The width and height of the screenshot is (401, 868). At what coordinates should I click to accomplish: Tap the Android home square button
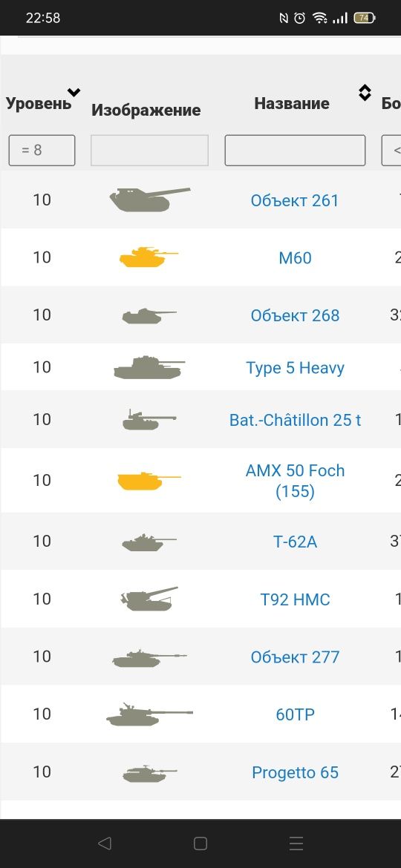click(x=200, y=843)
